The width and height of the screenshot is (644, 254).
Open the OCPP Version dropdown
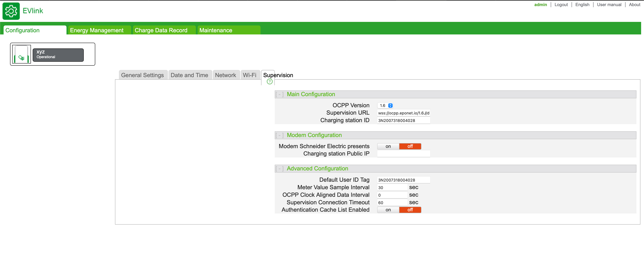385,105
